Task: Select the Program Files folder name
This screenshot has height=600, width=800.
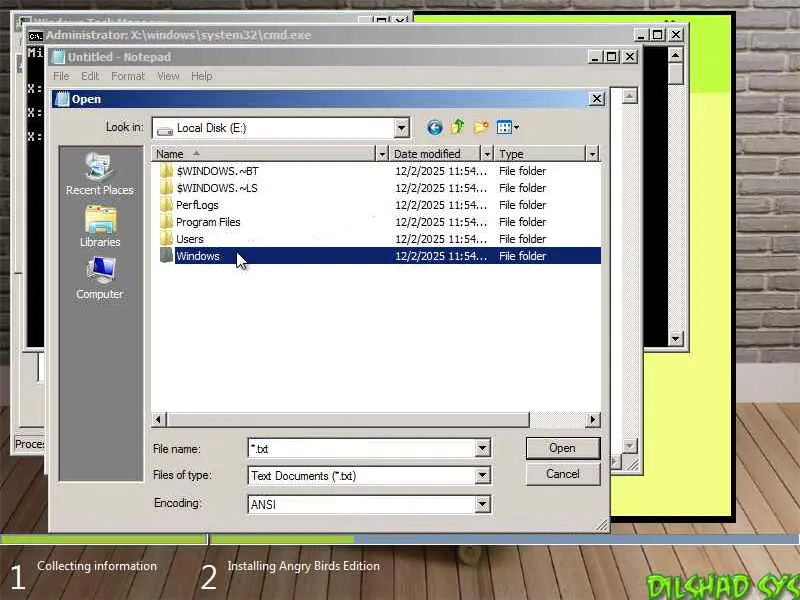Action: point(208,222)
